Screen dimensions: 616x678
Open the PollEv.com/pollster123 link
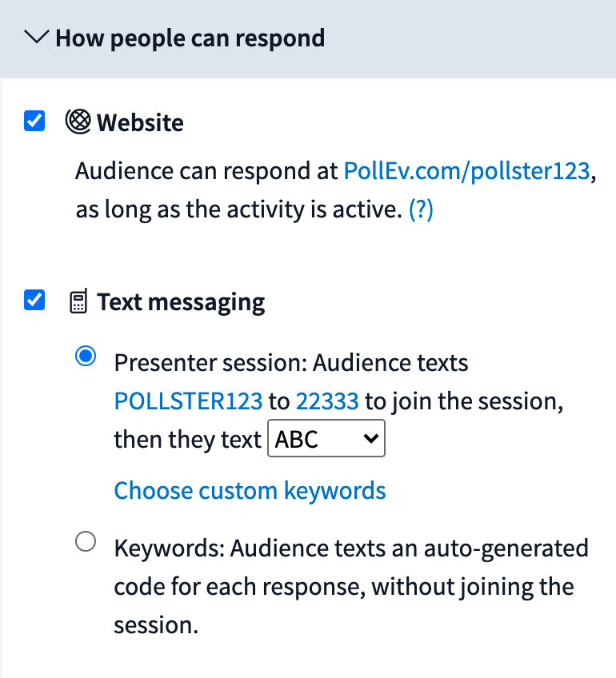(466, 171)
